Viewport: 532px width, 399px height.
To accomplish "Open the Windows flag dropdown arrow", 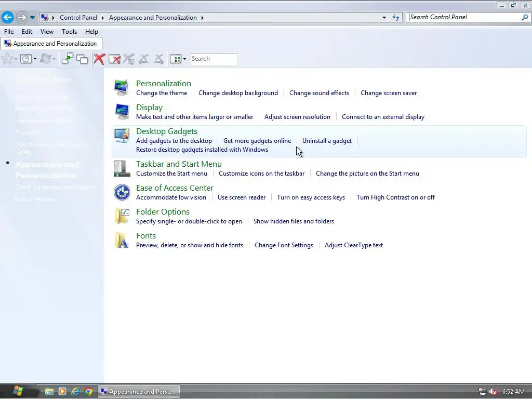I will [54, 59].
